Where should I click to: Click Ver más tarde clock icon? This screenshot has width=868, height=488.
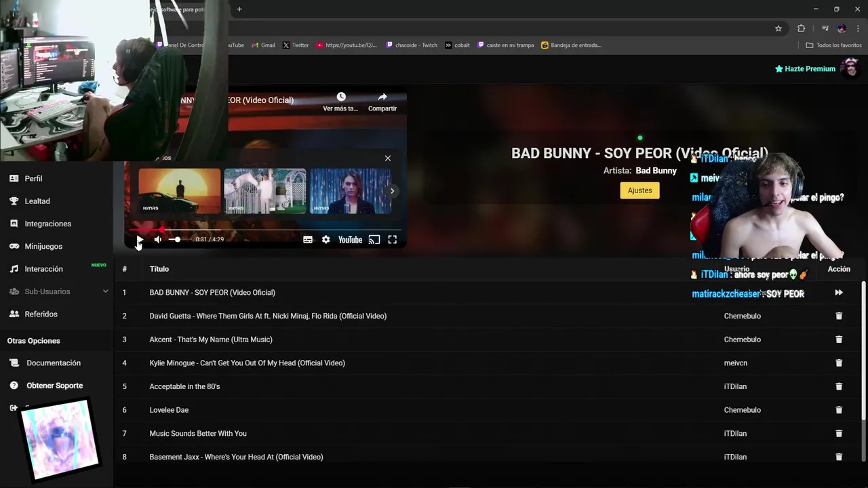click(341, 97)
